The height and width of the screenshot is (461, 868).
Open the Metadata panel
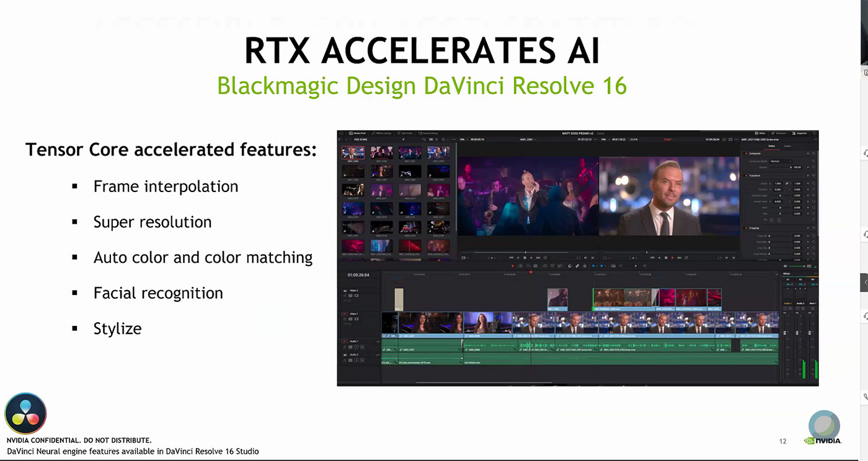click(x=778, y=133)
